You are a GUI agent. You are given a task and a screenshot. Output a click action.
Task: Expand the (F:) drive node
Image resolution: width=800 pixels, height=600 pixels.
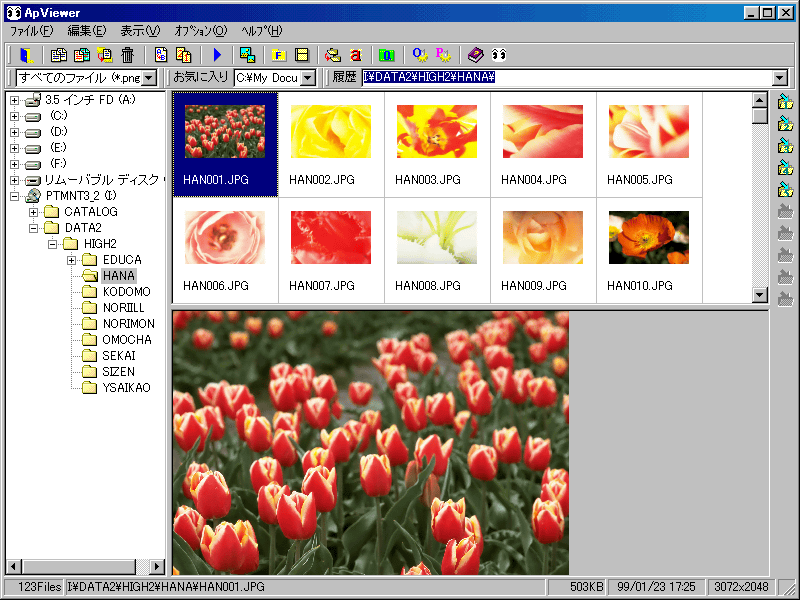[14, 164]
